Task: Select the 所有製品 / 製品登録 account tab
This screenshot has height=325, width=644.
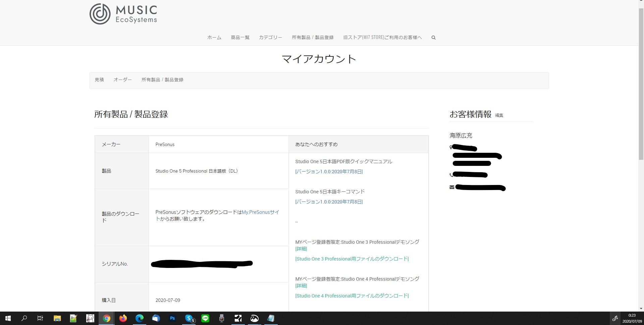Action: click(162, 80)
